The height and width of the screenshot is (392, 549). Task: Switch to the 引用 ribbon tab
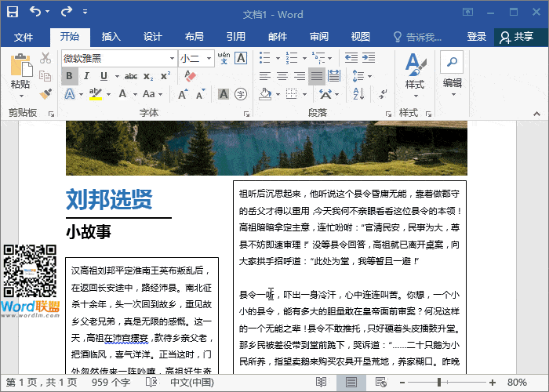235,37
